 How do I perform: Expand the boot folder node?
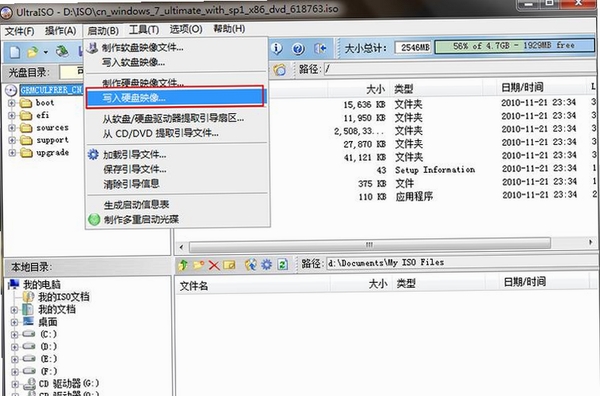point(12,103)
